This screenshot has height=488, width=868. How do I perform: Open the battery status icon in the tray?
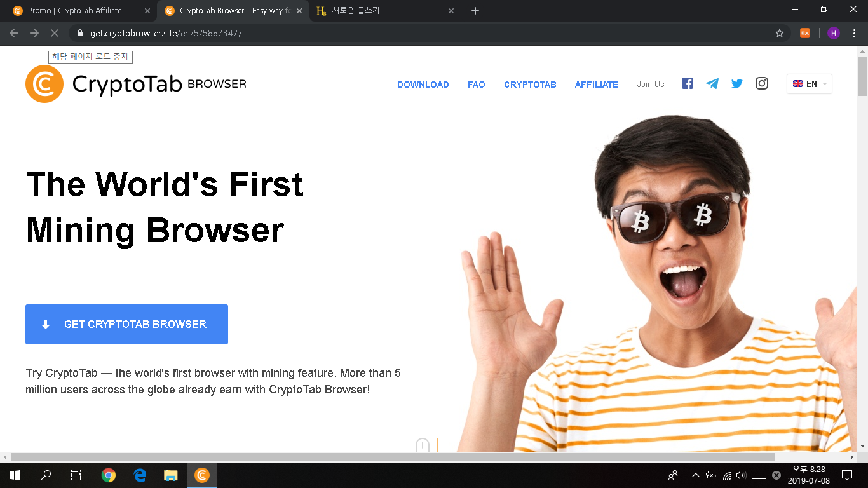[711, 475]
